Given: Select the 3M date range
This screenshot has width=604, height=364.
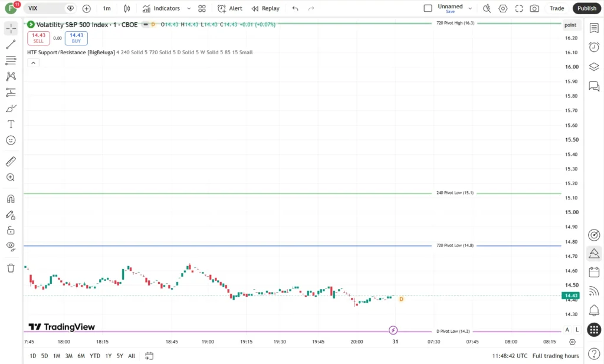Looking at the screenshot, I should [68, 356].
